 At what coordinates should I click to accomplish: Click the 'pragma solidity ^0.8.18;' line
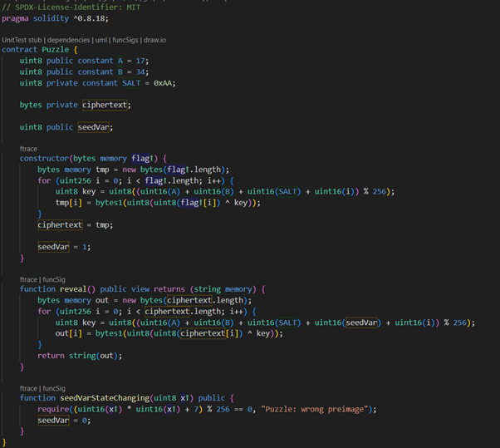(x=55, y=18)
